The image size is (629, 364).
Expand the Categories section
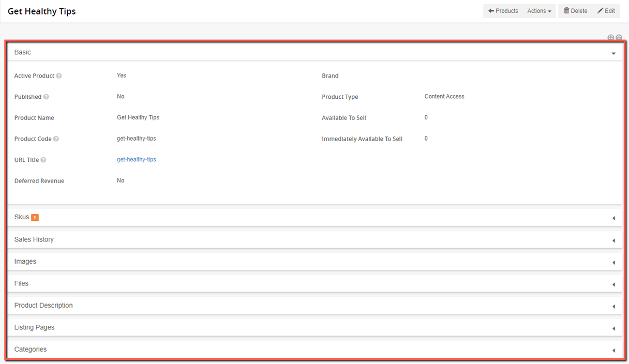613,351
